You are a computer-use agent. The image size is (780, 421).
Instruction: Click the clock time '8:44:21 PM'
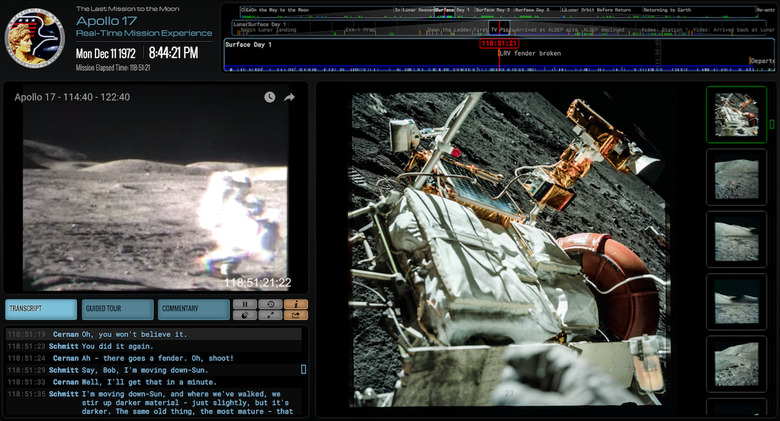(173, 53)
